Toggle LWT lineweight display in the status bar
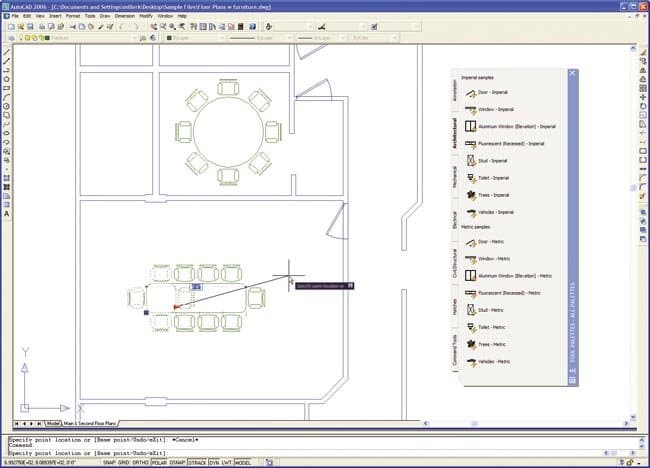This screenshot has width=650, height=468. tap(227, 462)
